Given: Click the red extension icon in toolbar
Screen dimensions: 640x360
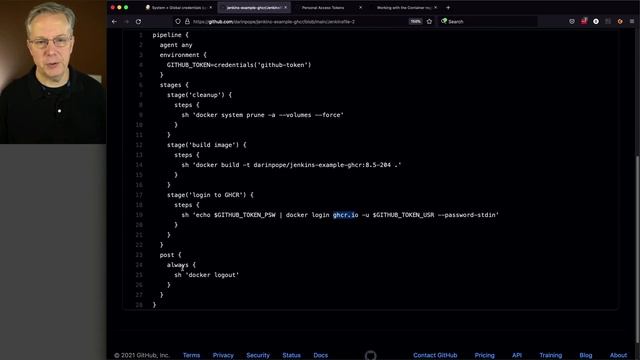Looking at the screenshot, I should [x=584, y=21].
